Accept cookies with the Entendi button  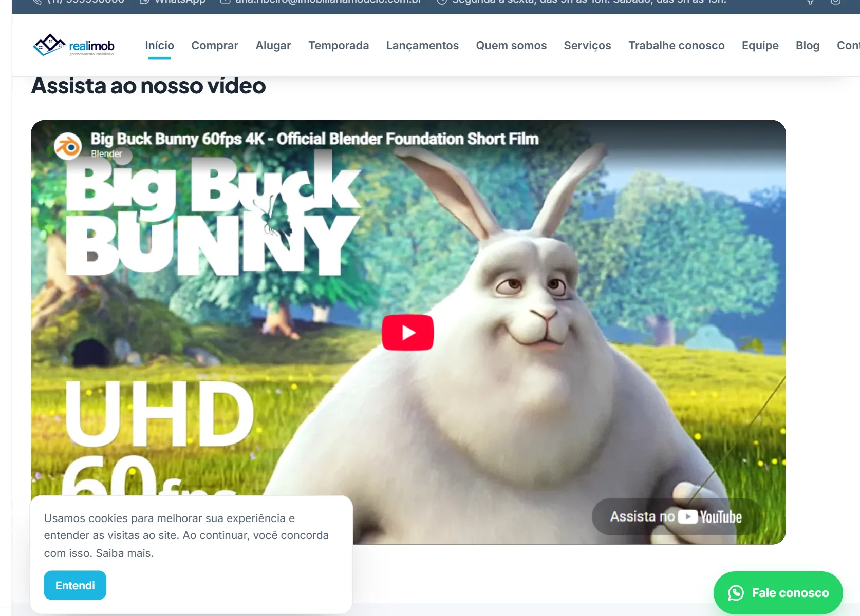[75, 585]
